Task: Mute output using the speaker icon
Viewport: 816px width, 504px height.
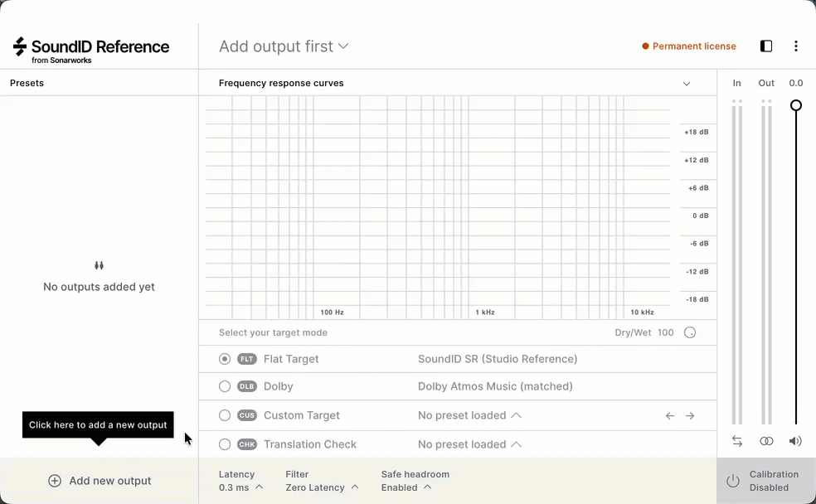Action: [x=795, y=441]
